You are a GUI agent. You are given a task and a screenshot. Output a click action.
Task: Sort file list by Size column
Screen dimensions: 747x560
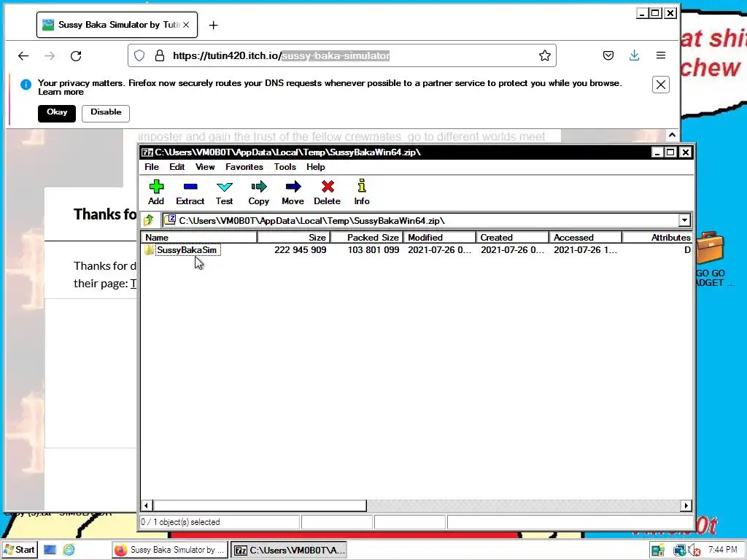point(293,237)
